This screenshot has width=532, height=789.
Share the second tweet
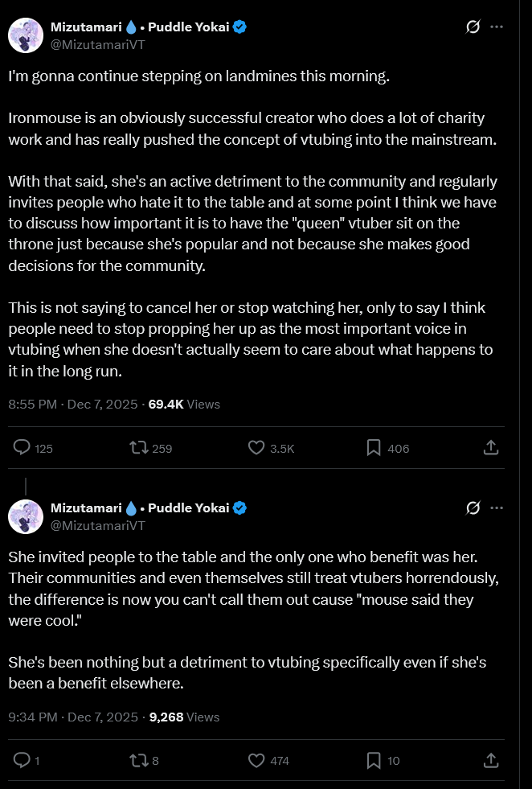[491, 760]
